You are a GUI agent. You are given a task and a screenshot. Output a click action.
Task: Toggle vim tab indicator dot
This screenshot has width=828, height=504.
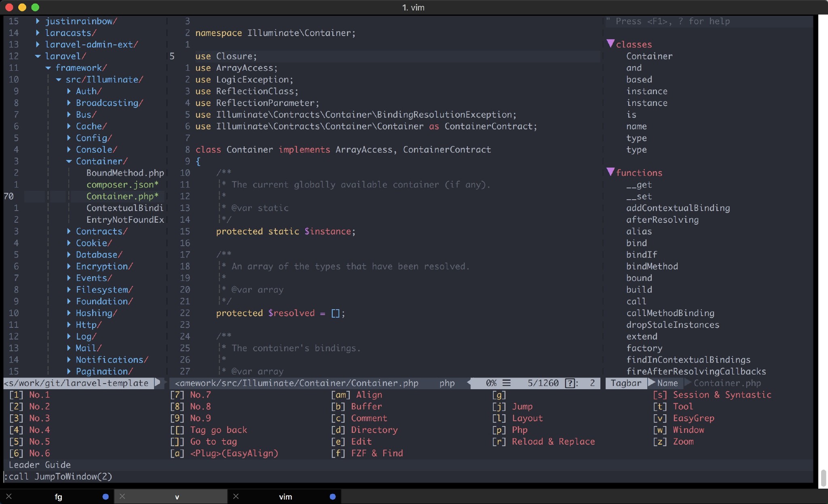334,496
